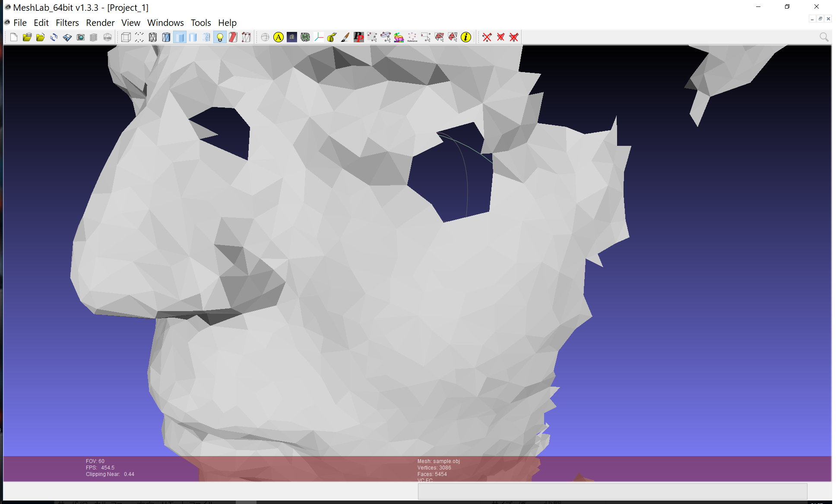Show the trackball globe icon

265,38
